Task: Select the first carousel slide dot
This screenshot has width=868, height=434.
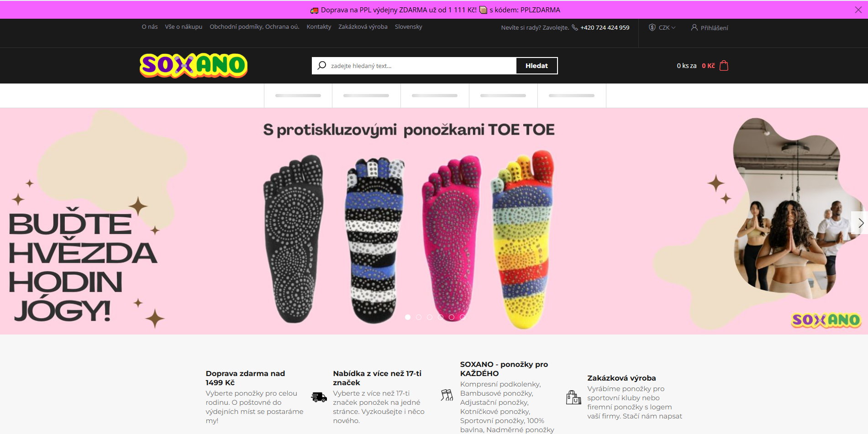Action: [x=408, y=317]
